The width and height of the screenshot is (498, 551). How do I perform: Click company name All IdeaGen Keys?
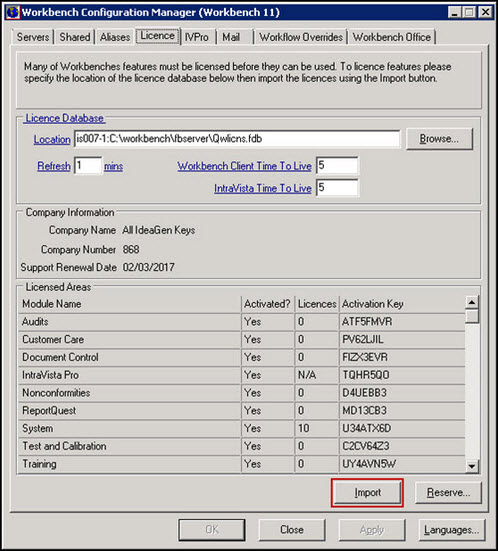[159, 230]
